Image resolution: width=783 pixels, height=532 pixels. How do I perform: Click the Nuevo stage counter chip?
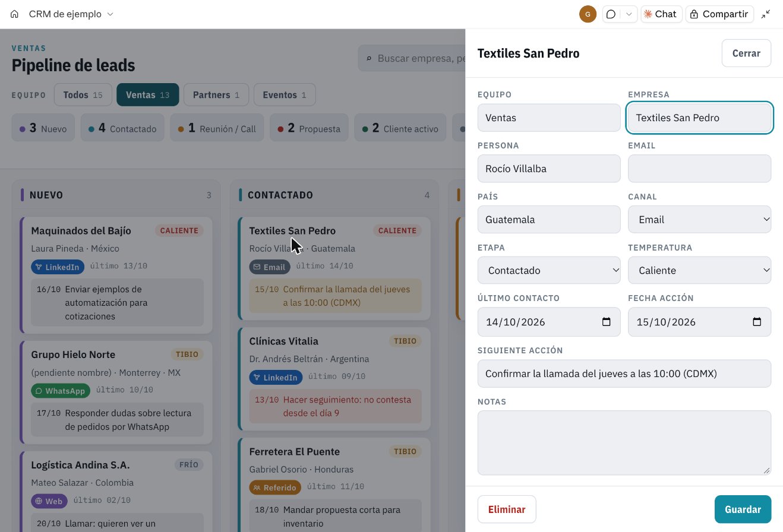coord(43,128)
